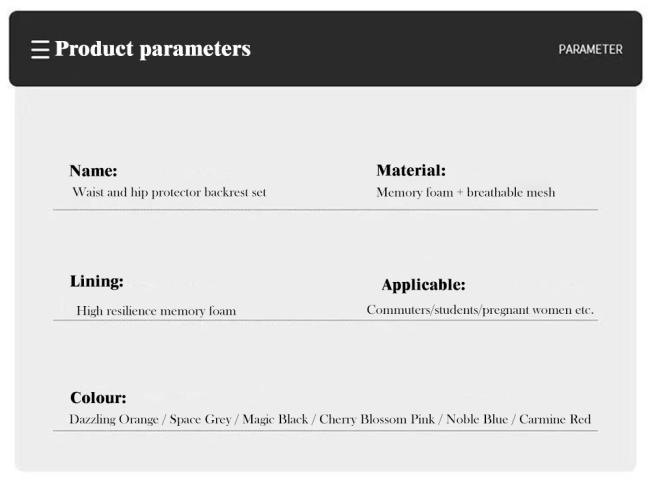Screen dimensions: 650x491
Task: Click the "Name:" field label
Action: coord(94,171)
